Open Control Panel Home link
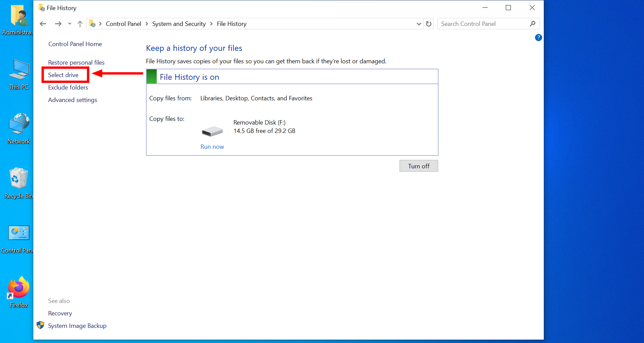This screenshot has height=343, width=644. coord(75,44)
